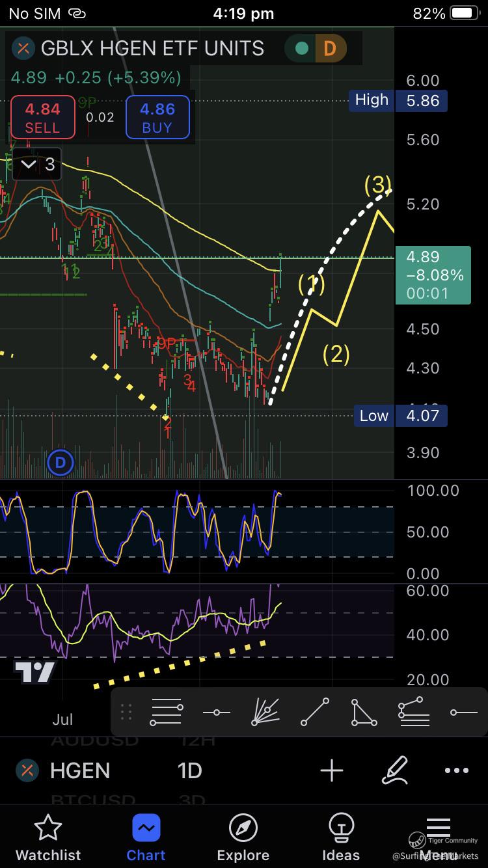Tap the battery indicator in status bar
The height and width of the screenshot is (868, 488).
[463, 14]
